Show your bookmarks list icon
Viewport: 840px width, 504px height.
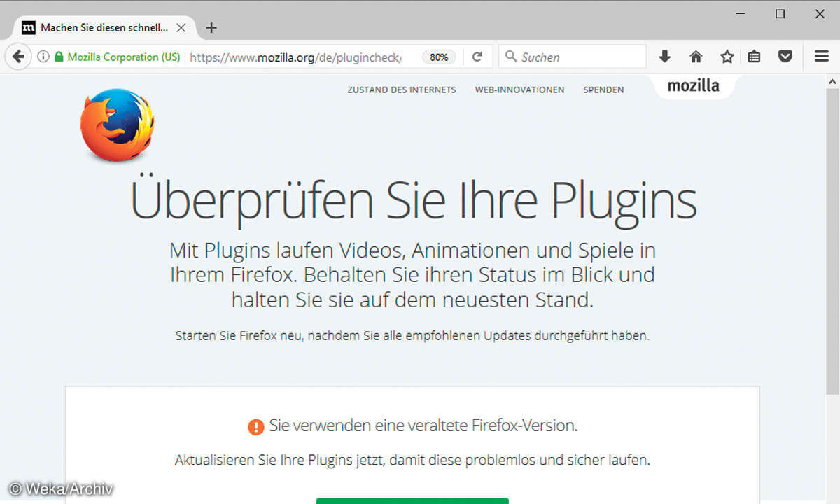pyautogui.click(x=754, y=57)
